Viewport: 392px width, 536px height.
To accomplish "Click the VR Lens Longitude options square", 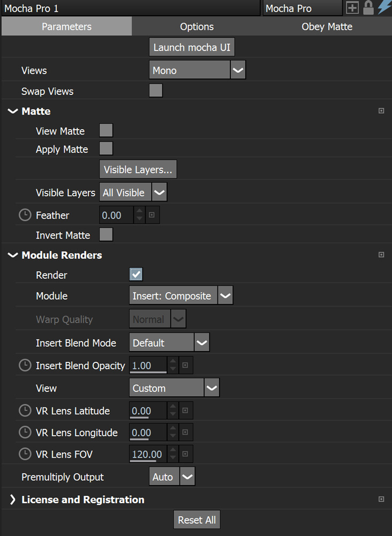I will 185,432.
